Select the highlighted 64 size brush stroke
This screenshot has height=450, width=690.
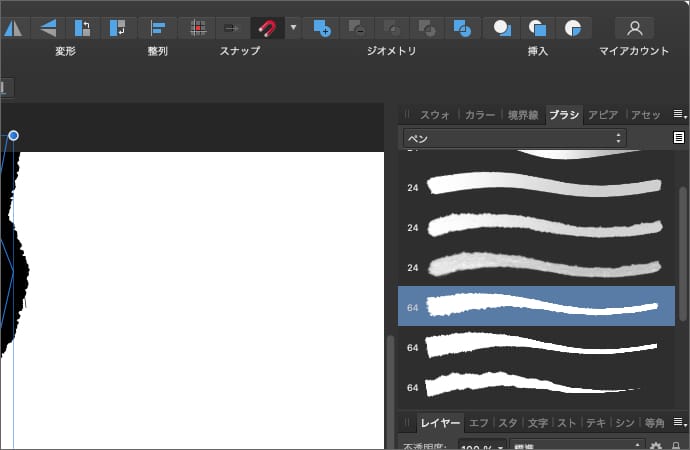(535, 306)
